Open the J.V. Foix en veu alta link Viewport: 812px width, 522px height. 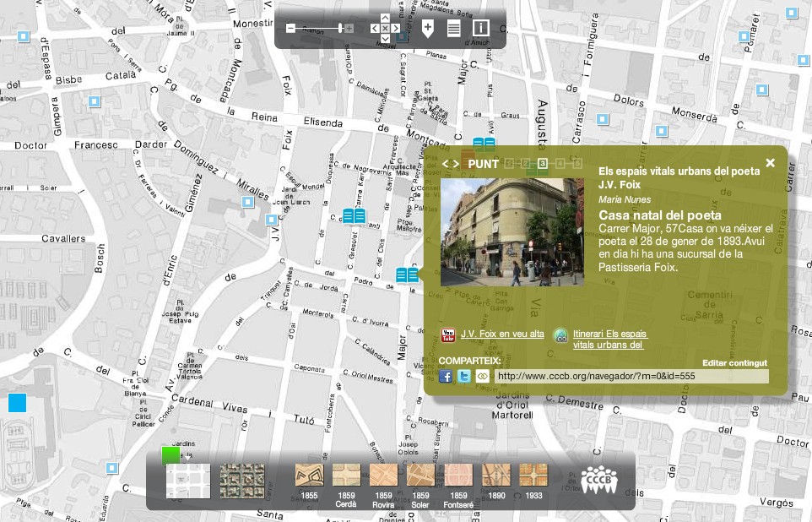pyautogui.click(x=501, y=334)
